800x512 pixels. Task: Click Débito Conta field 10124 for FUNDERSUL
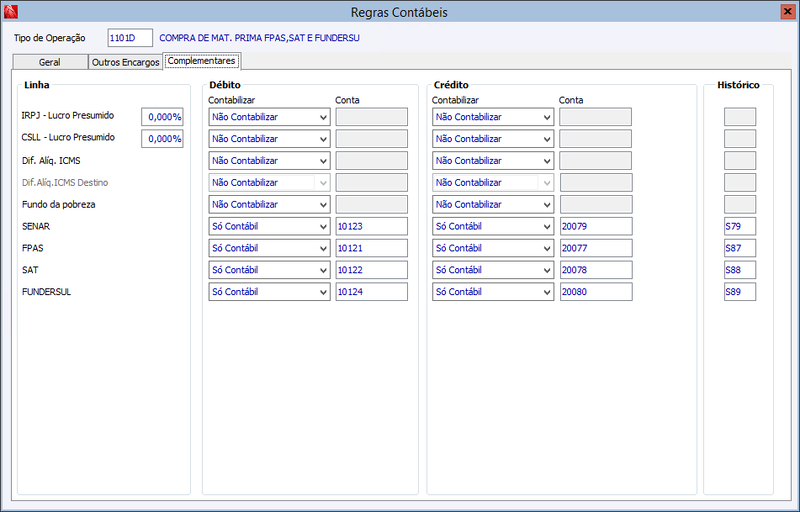click(371, 292)
